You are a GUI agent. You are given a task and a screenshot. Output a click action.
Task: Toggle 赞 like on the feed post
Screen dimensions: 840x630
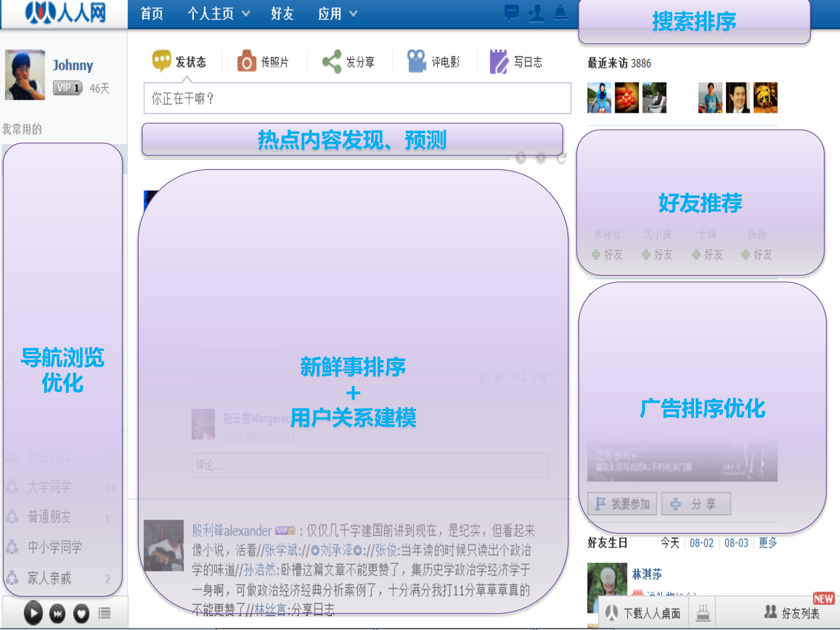[x=491, y=377]
